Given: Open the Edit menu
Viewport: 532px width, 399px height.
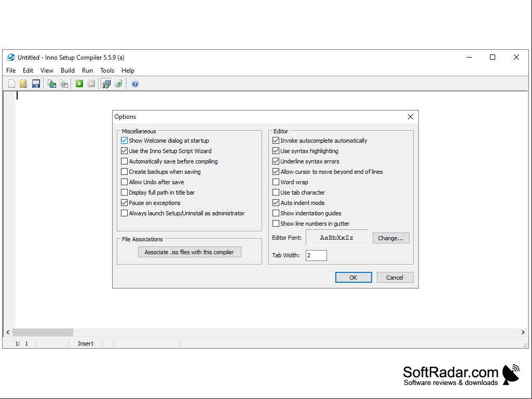Looking at the screenshot, I should click(x=28, y=71).
